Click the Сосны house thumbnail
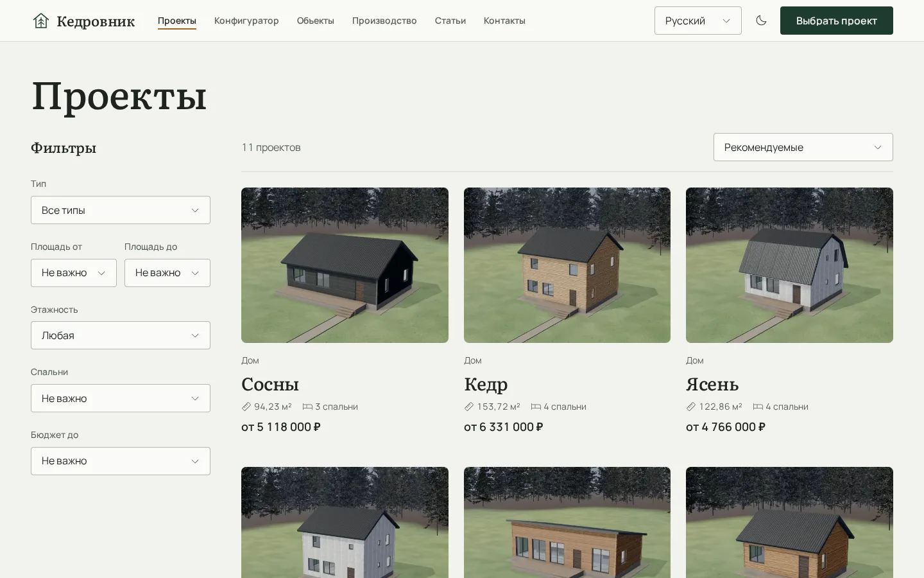Image resolution: width=924 pixels, height=578 pixels. tap(345, 265)
